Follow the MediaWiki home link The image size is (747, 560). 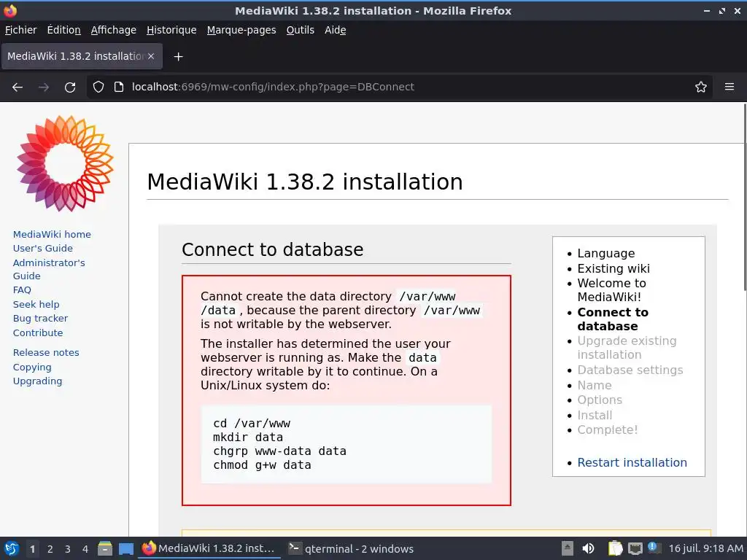pyautogui.click(x=52, y=234)
